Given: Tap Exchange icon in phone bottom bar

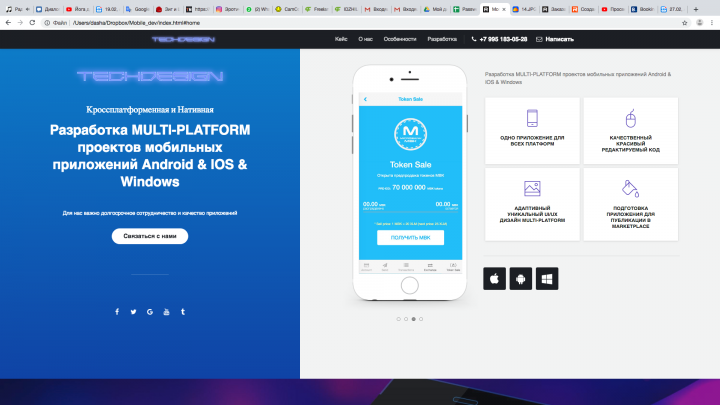Looking at the screenshot, I should tap(430, 267).
